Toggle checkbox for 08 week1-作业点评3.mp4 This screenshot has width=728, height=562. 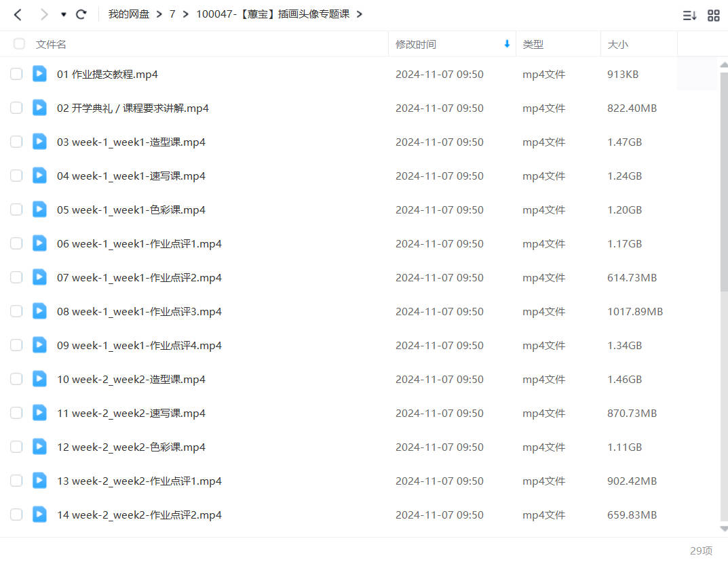pyautogui.click(x=16, y=311)
